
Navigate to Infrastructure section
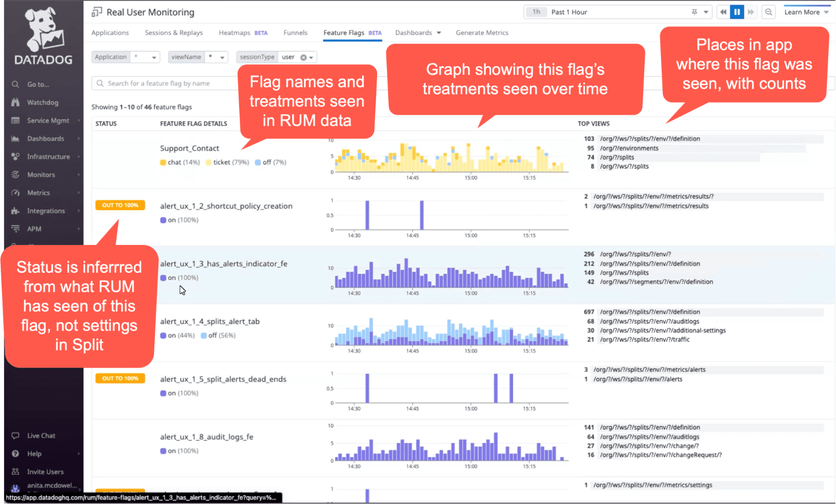pyautogui.click(x=48, y=156)
